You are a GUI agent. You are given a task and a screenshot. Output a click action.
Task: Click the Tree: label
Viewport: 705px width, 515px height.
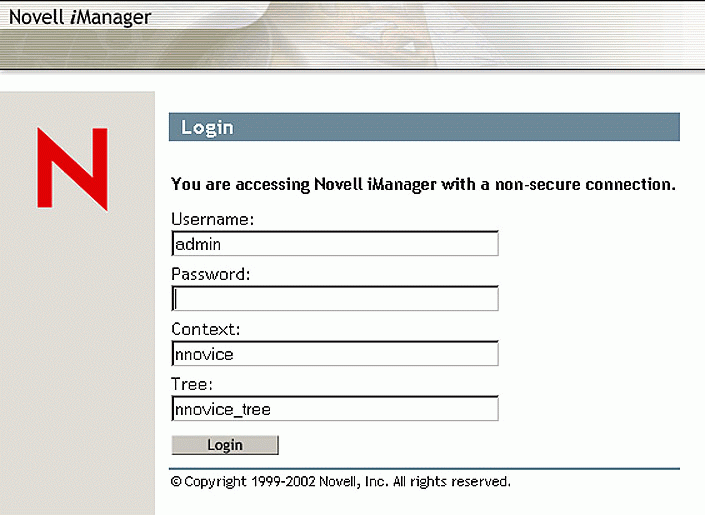coord(192,385)
